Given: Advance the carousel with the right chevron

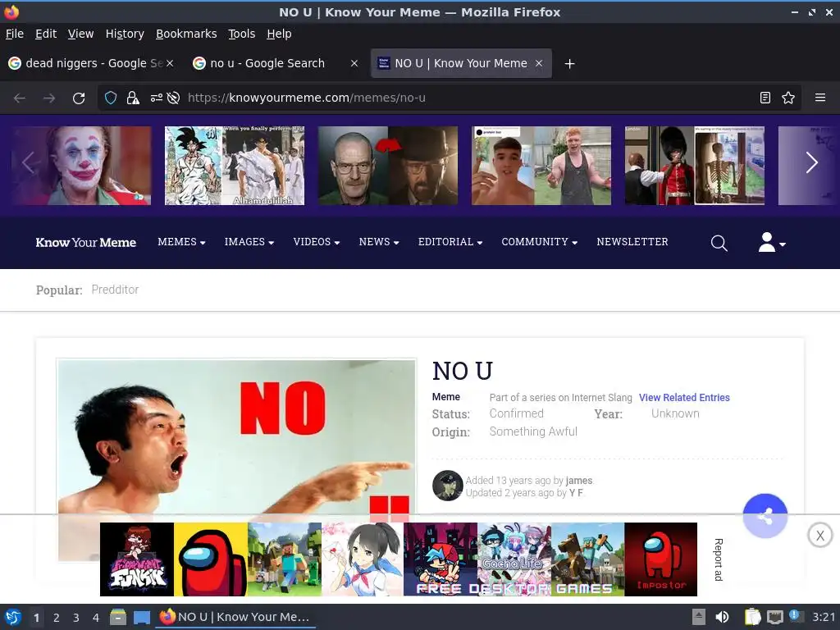Looking at the screenshot, I should (811, 162).
